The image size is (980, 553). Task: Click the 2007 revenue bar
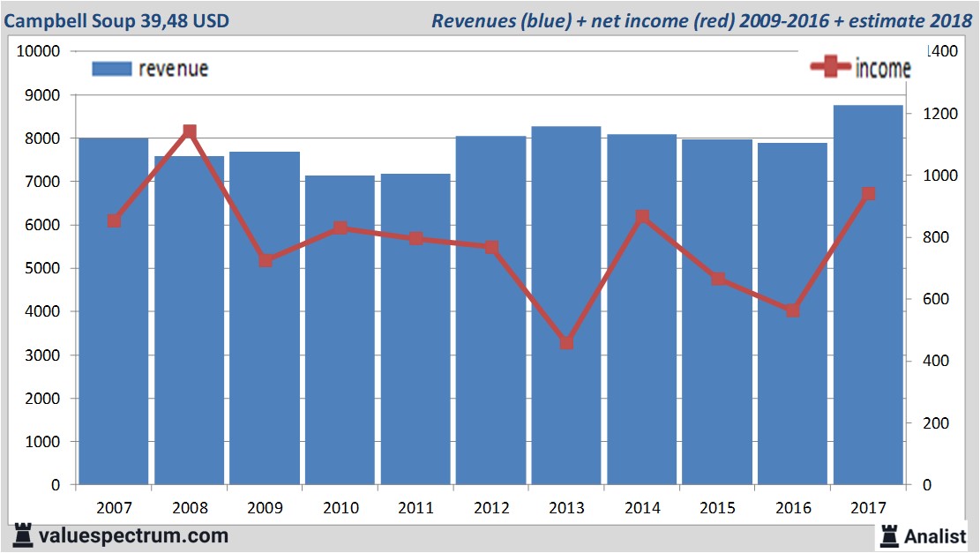114,311
